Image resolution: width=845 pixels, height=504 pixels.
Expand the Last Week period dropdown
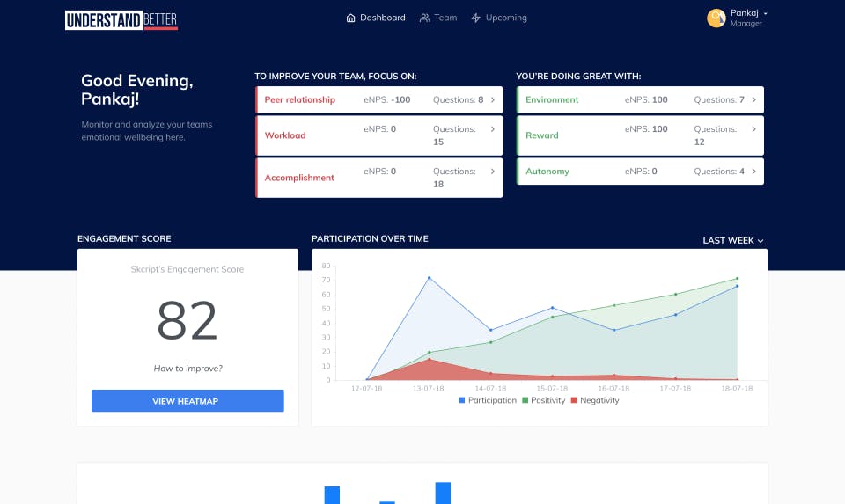tap(733, 240)
